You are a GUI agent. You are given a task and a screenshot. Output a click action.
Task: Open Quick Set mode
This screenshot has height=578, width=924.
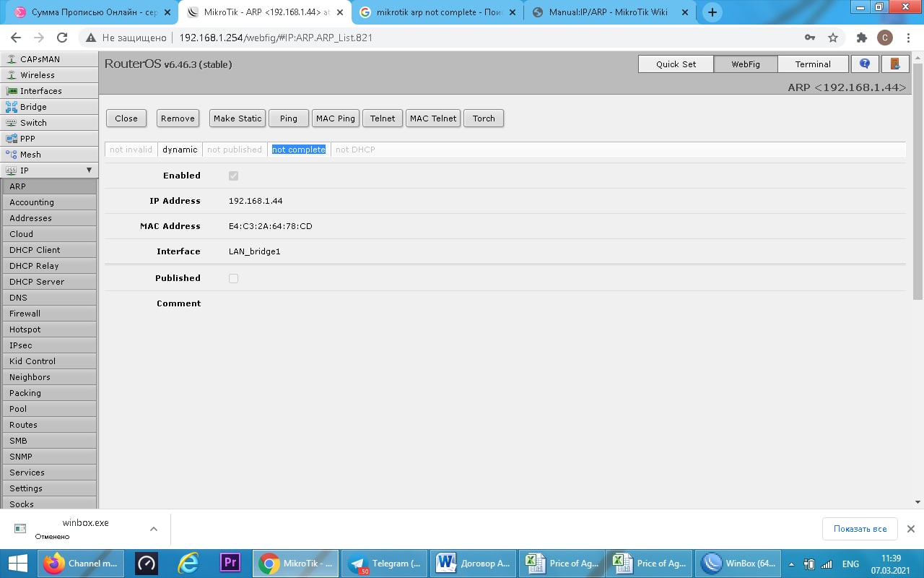click(x=676, y=64)
